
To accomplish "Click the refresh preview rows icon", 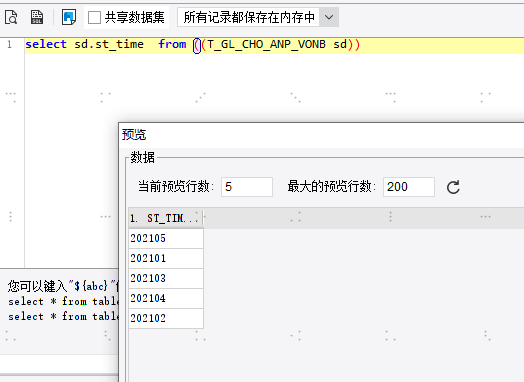I will pos(453,187).
